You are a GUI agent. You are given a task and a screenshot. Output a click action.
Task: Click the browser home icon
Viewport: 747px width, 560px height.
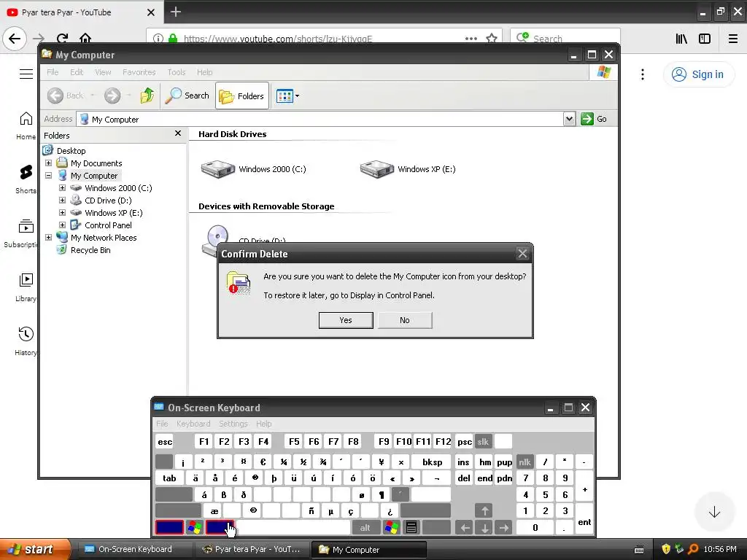pos(85,38)
